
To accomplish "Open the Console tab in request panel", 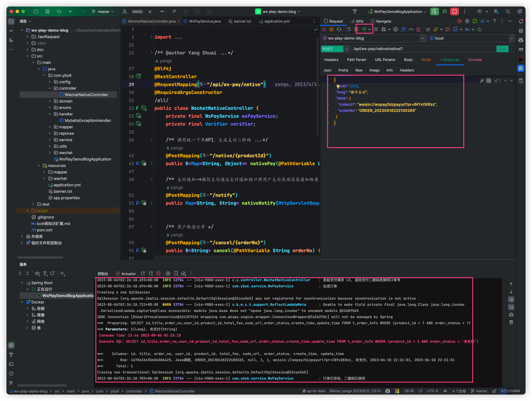I will click(475, 60).
